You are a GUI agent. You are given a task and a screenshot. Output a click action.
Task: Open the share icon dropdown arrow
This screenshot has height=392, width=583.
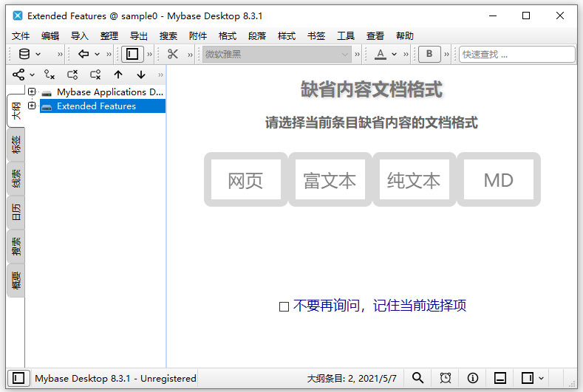click(32, 75)
